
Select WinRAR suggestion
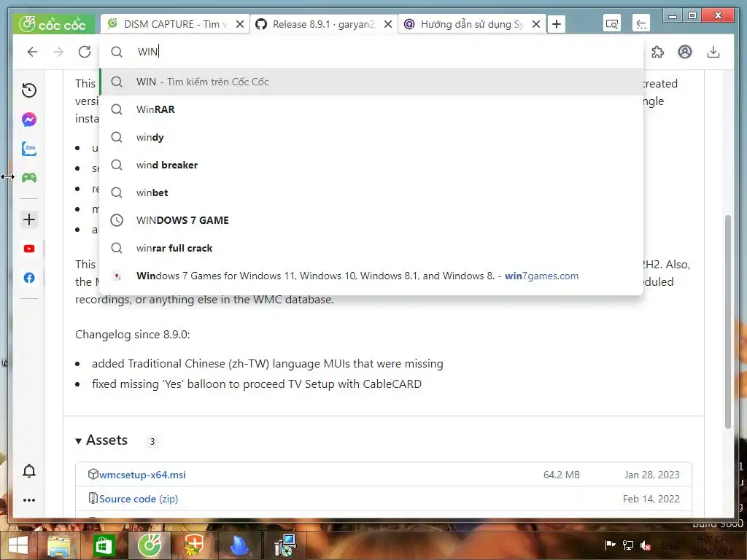371,109
